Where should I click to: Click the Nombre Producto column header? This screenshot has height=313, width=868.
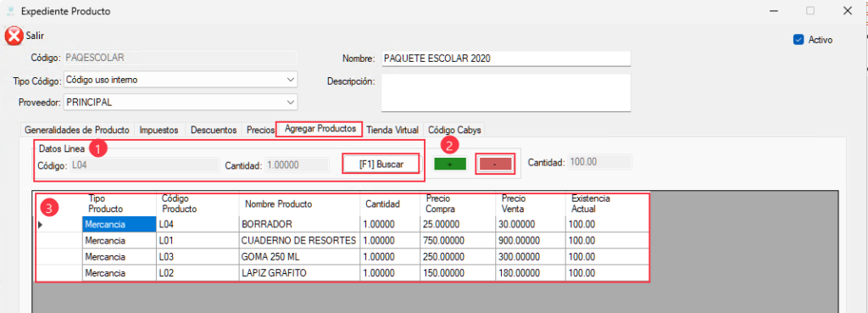point(299,204)
